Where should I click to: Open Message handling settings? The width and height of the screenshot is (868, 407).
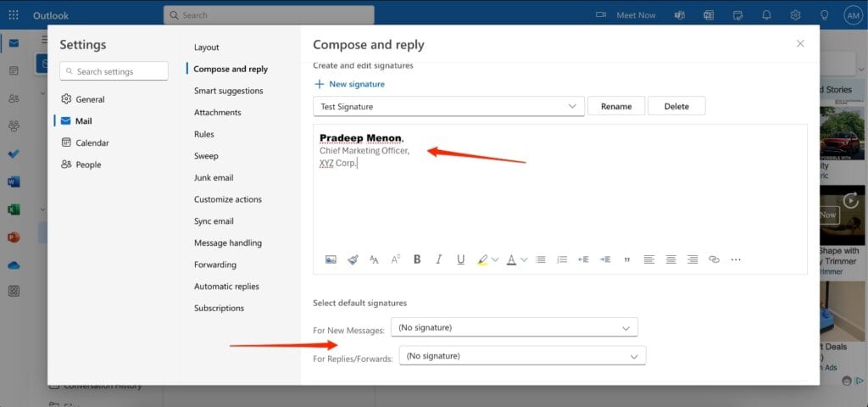pos(228,243)
